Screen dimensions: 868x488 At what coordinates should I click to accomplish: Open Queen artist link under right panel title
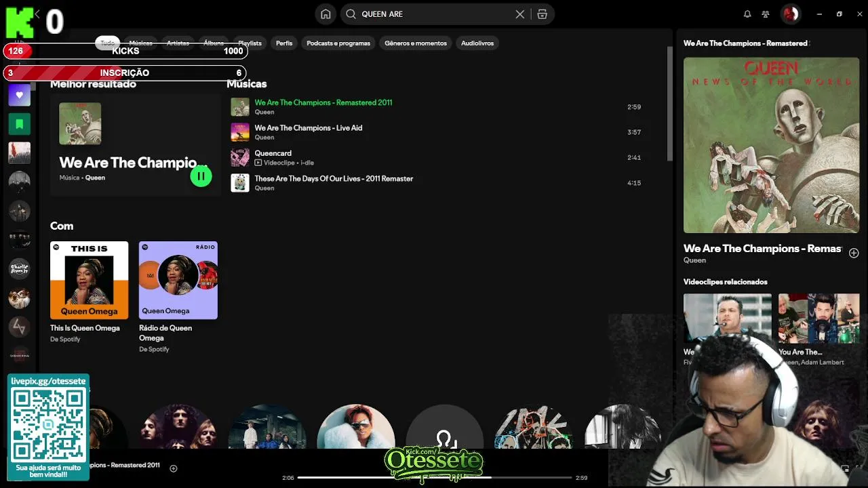point(694,260)
